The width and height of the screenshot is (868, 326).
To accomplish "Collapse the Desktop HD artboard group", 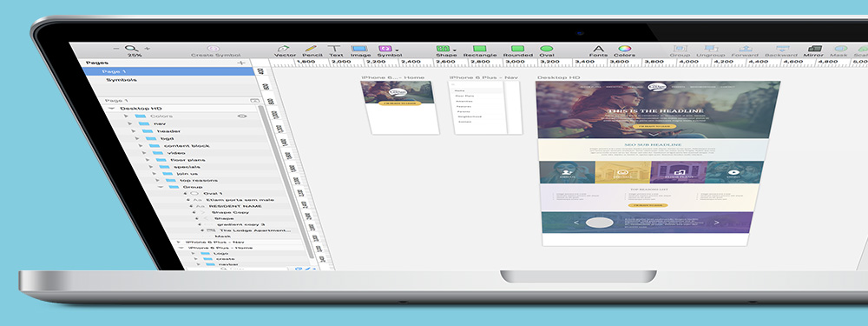I will tap(111, 109).
